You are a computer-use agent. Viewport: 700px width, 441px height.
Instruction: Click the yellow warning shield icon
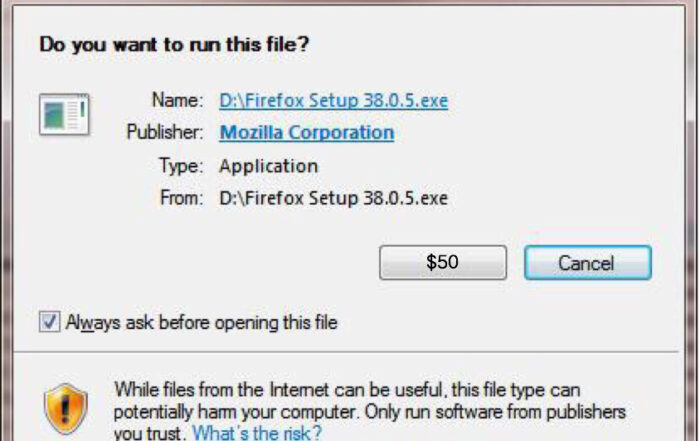[x=66, y=408]
